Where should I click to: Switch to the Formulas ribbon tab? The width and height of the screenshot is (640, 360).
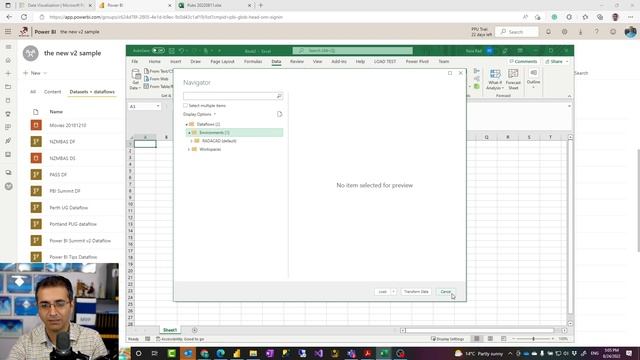[x=253, y=61]
